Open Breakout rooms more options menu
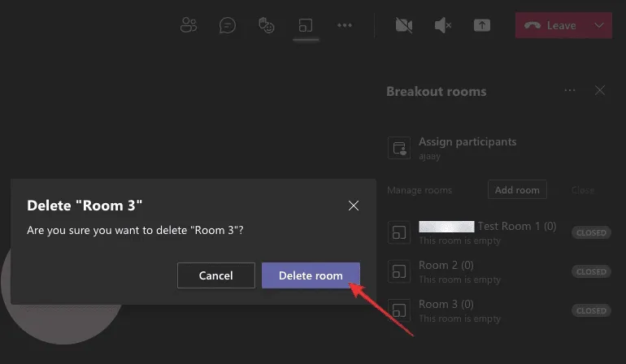This screenshot has height=364, width=626. click(570, 91)
